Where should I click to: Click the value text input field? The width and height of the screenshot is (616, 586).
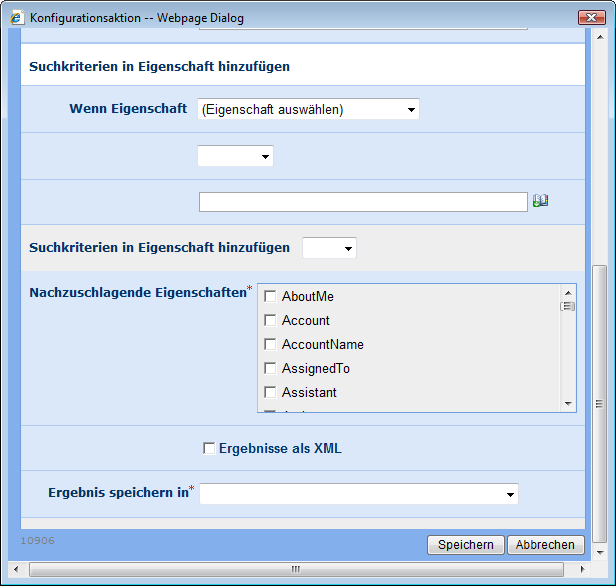point(362,202)
